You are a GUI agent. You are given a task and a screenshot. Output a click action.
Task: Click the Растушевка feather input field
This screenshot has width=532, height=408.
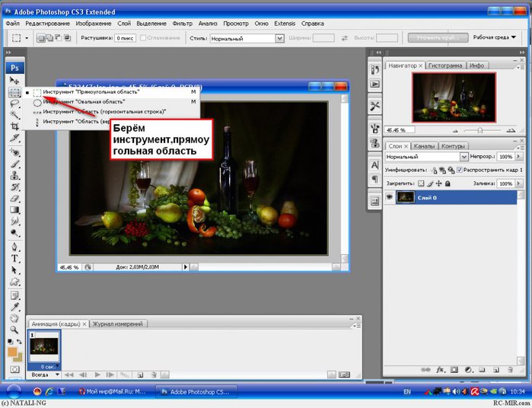(125, 38)
